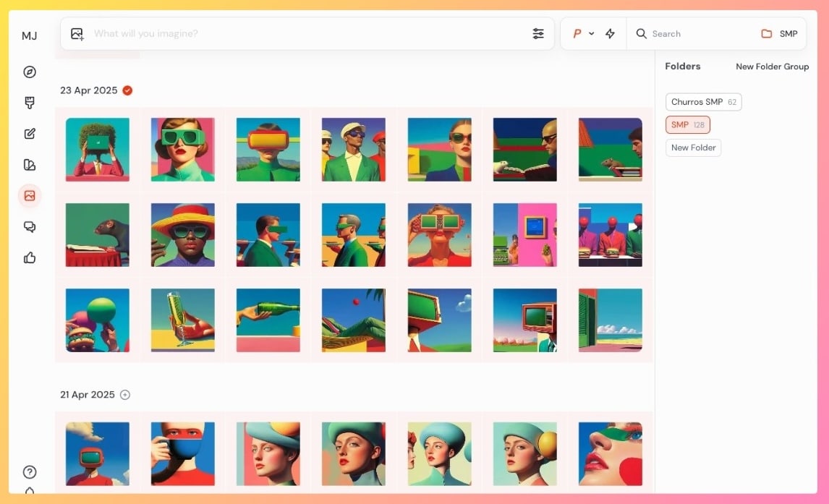This screenshot has width=829, height=504.
Task: Open prompt settings sliders icon
Action: click(538, 34)
